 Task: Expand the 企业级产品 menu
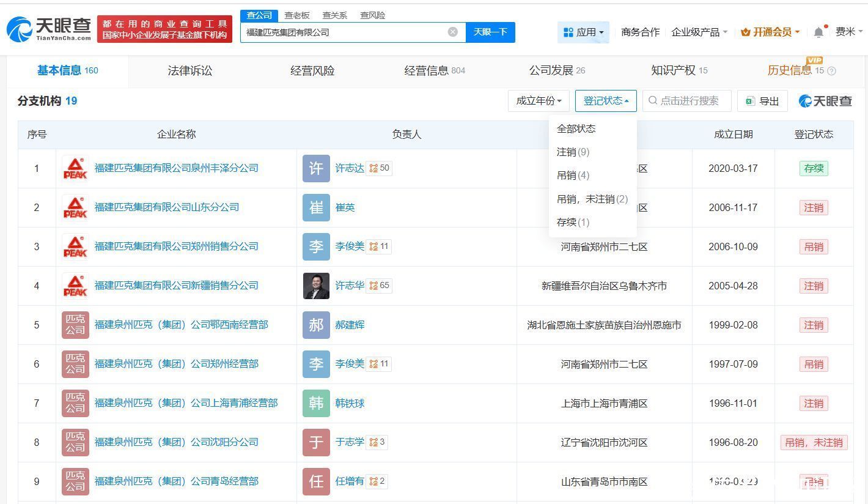[x=699, y=32]
